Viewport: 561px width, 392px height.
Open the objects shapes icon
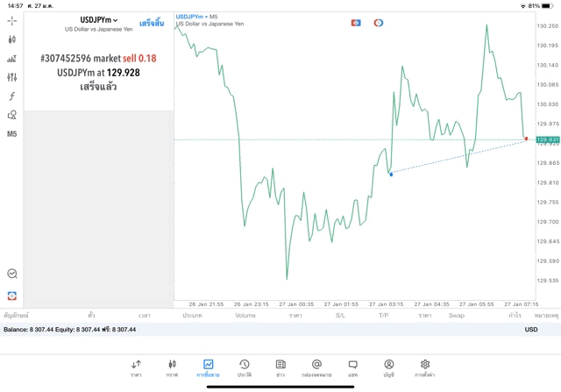(11, 115)
